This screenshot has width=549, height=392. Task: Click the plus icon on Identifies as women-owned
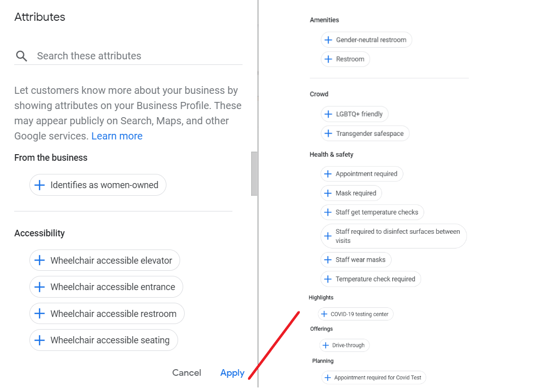tap(39, 185)
